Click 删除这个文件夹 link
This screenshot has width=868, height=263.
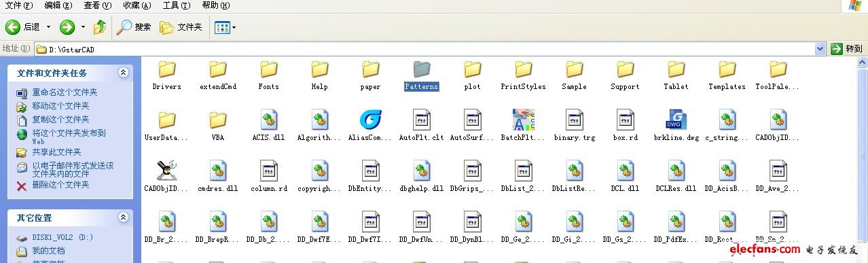click(x=60, y=185)
